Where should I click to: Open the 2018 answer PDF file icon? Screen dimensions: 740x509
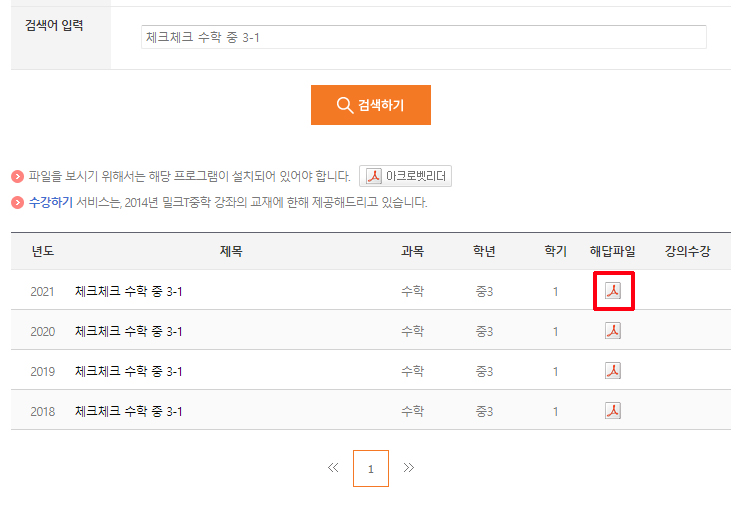point(613,411)
